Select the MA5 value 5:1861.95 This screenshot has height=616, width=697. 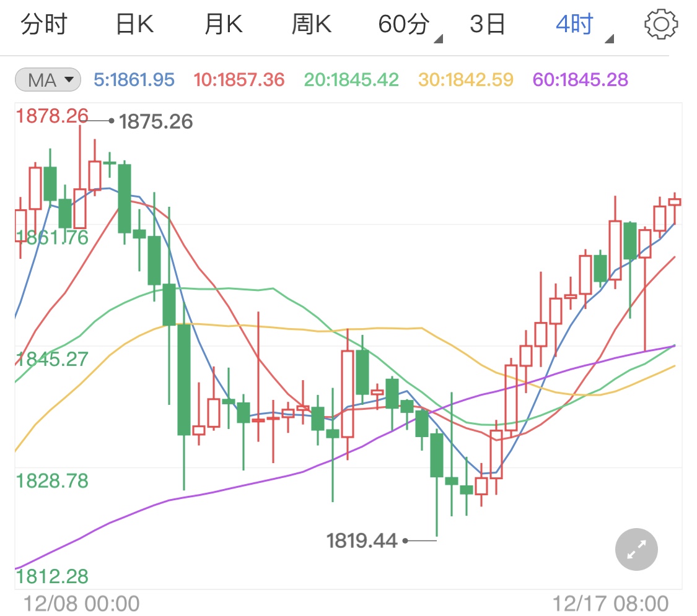(134, 80)
